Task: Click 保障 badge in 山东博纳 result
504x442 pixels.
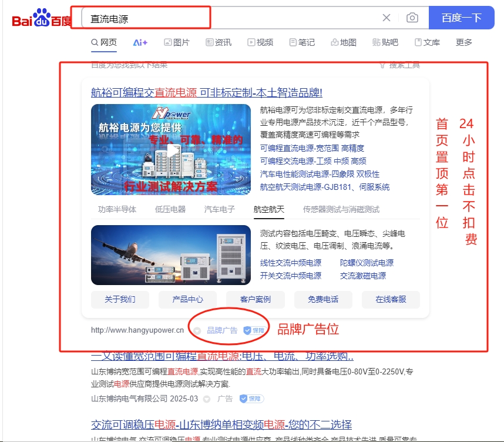Action: 251,399
